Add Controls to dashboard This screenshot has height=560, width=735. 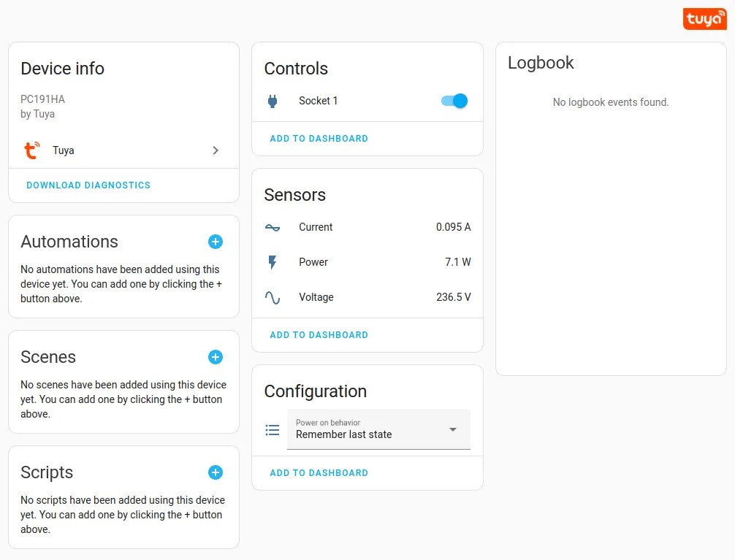(319, 138)
